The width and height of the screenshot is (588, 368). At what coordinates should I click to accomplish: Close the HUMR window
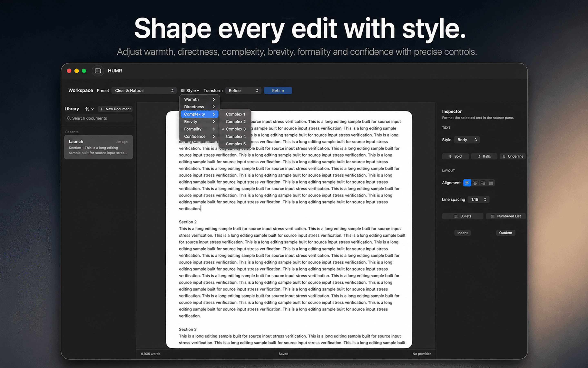[69, 71]
